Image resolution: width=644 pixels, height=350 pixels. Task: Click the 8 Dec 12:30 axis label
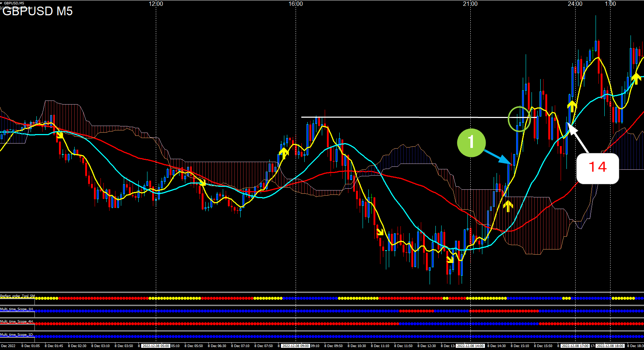[427, 346]
